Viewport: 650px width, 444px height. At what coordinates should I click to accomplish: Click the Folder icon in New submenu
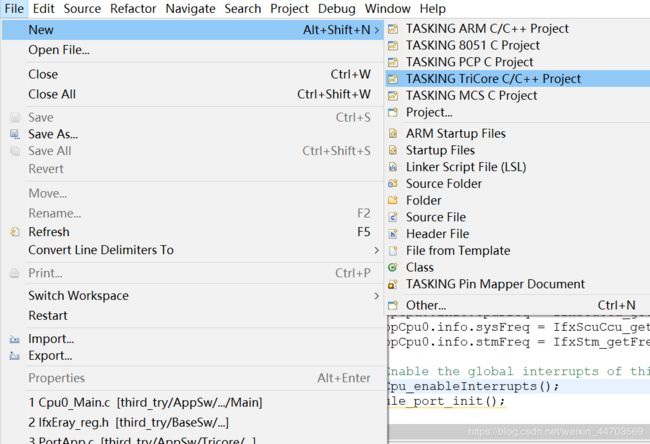(x=393, y=201)
